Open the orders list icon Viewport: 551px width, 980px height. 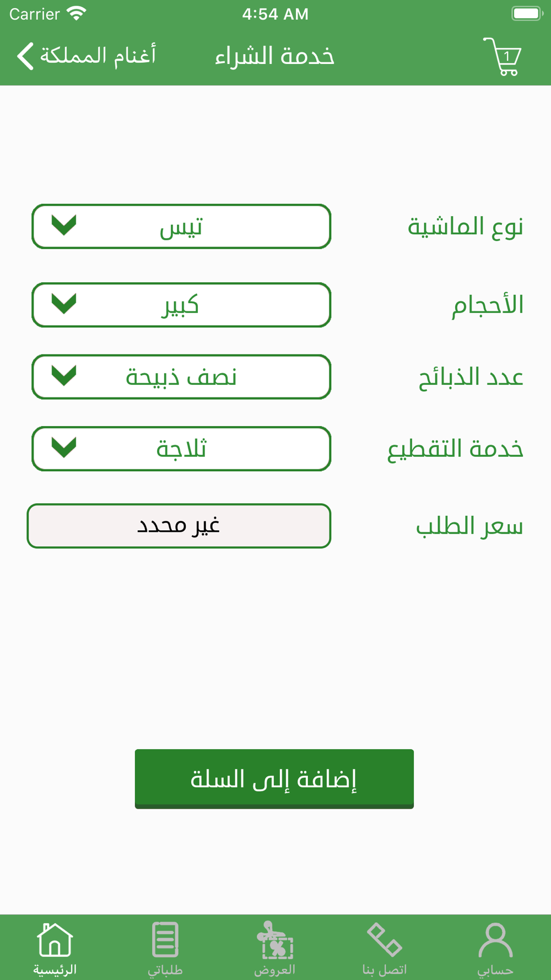165,940
